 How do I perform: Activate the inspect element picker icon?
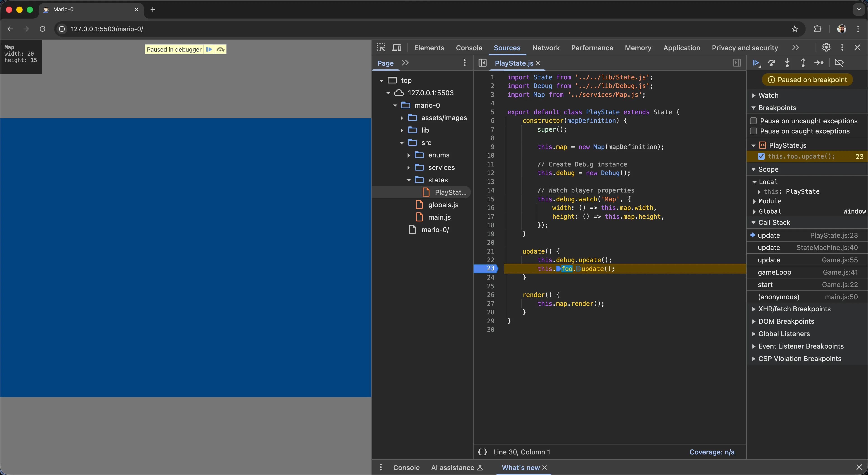pyautogui.click(x=381, y=47)
